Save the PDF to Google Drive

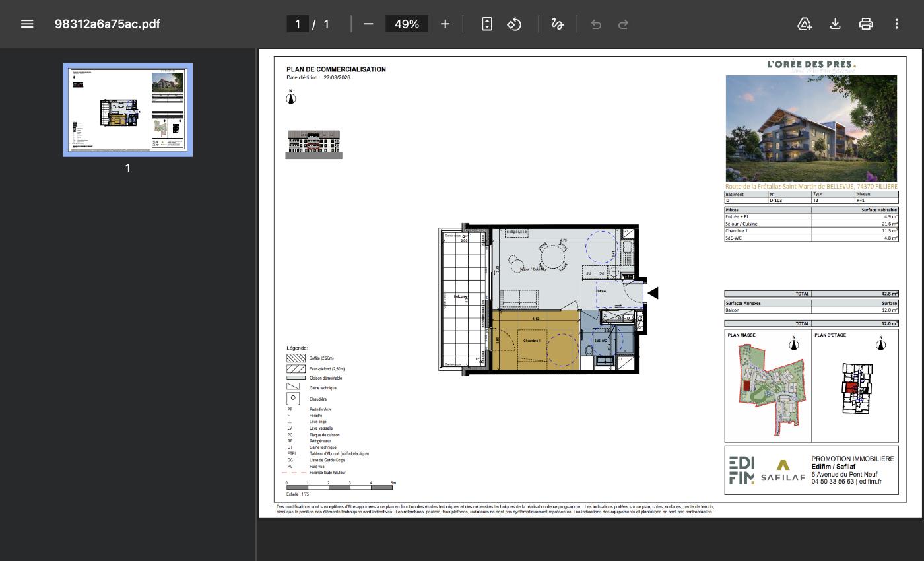coord(805,24)
